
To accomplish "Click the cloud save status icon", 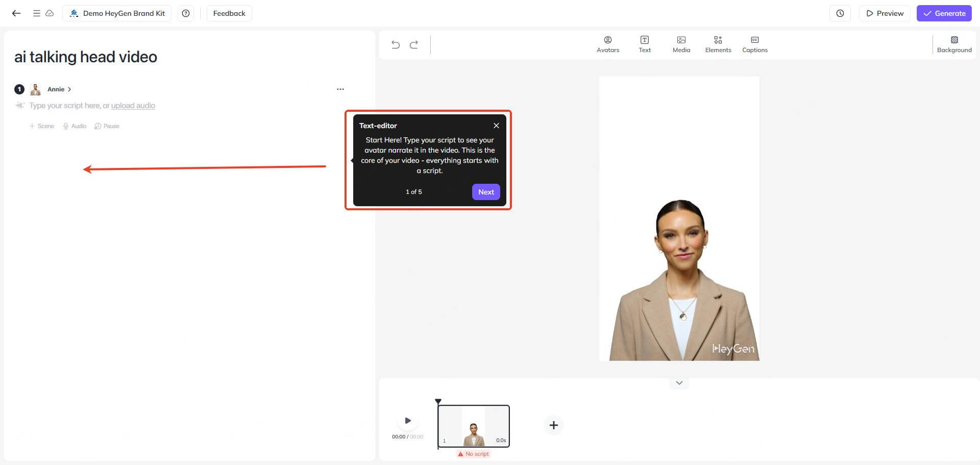I will 50,13.
